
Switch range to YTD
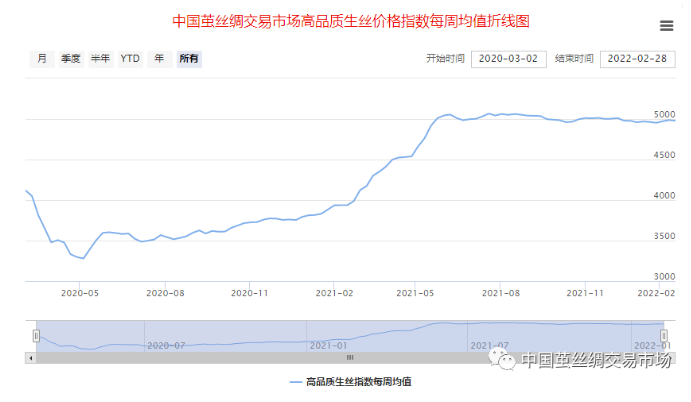tap(130, 59)
